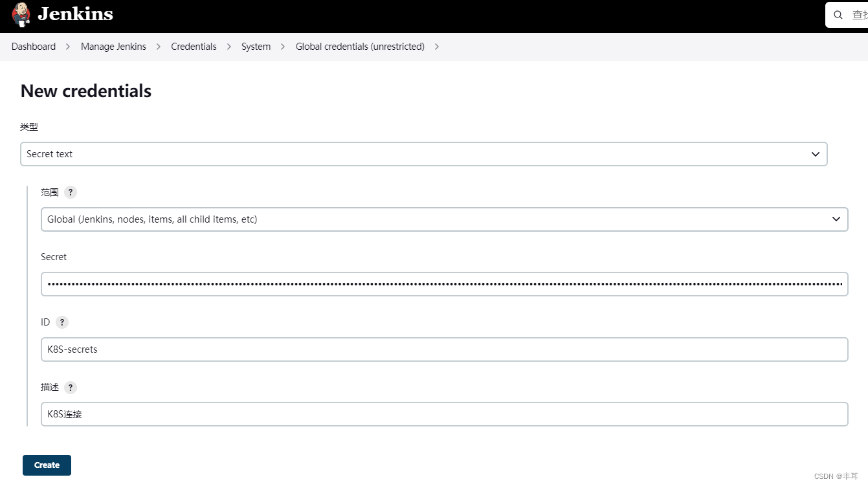Click the description field with K8S连接
This screenshot has height=486, width=868.
point(444,414)
